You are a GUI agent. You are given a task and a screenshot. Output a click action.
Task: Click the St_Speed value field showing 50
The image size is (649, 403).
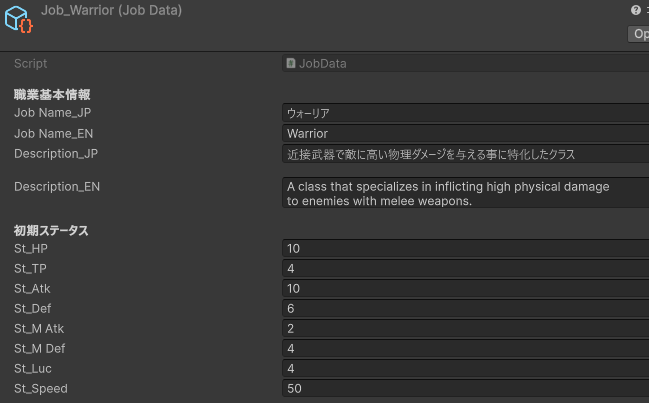(x=465, y=389)
